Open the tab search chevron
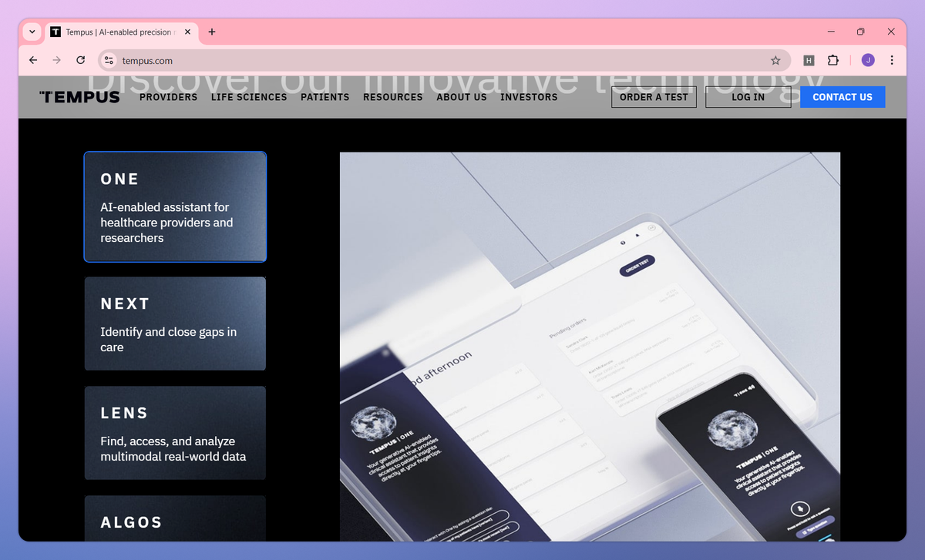Image resolution: width=925 pixels, height=560 pixels. 31,32
